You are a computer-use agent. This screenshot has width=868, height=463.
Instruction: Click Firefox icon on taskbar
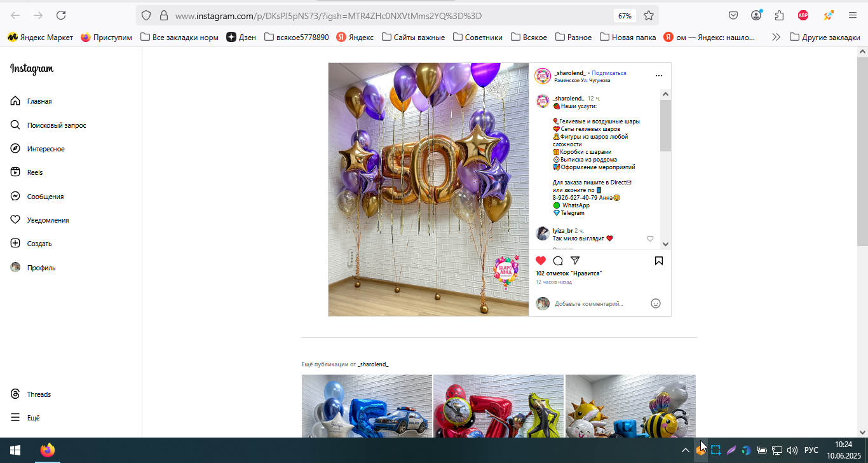click(x=48, y=450)
